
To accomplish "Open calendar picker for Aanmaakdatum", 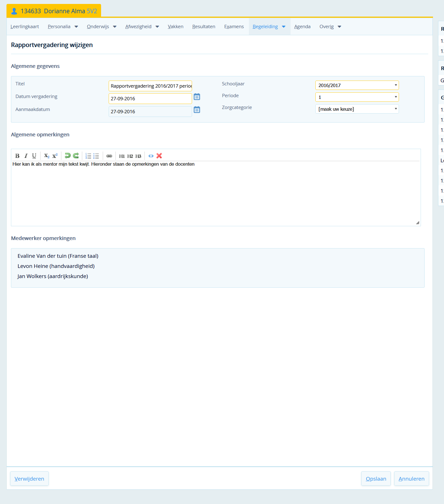I will (197, 110).
